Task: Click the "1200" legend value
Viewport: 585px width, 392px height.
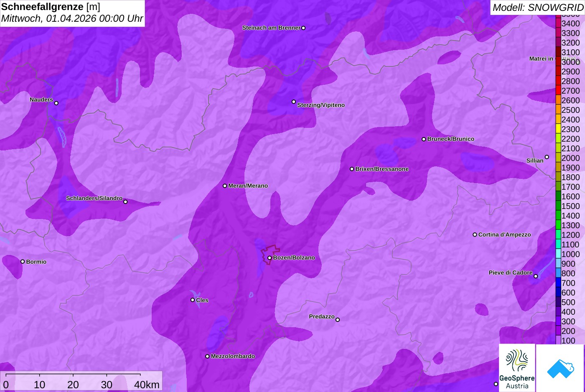Action: pyautogui.click(x=570, y=235)
